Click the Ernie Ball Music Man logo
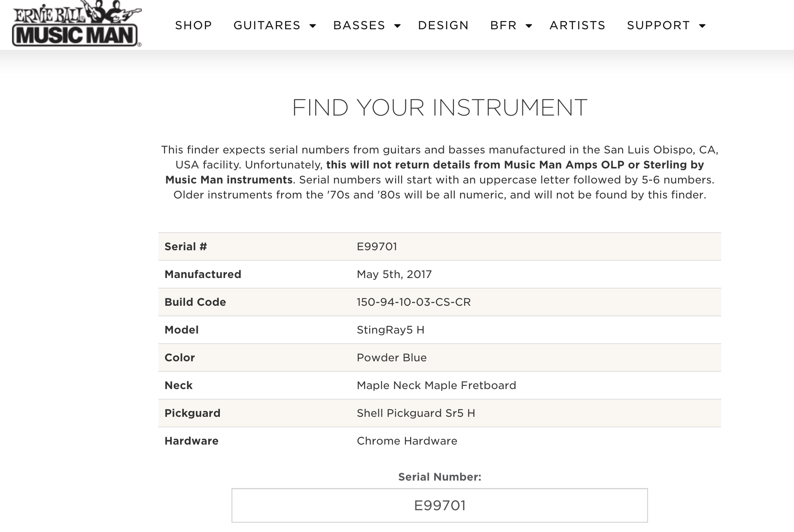 (x=77, y=24)
